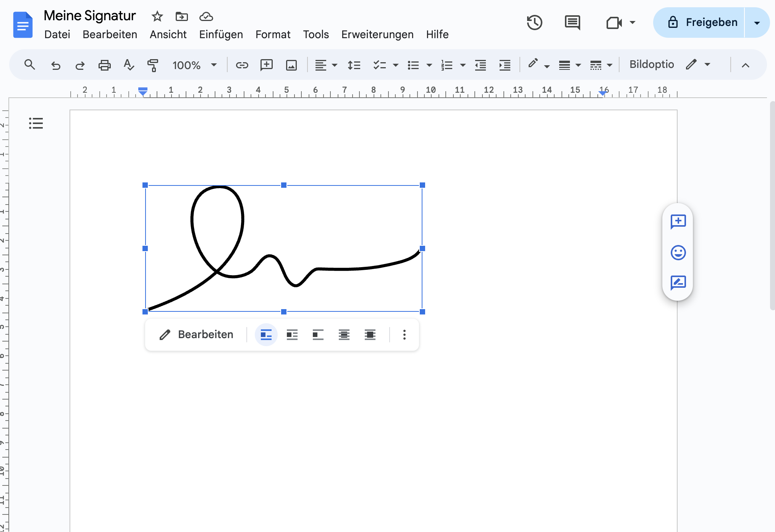
Task: Expand the checklist dropdown arrow
Action: pyautogui.click(x=396, y=65)
